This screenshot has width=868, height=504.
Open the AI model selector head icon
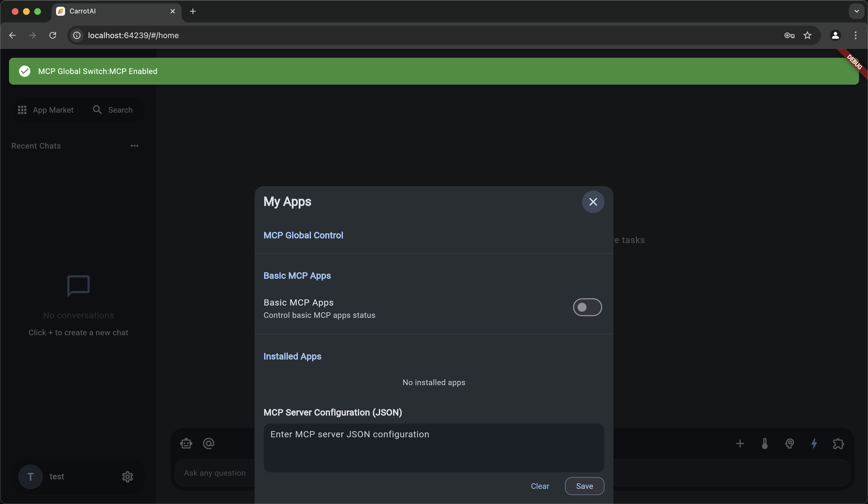point(790,444)
